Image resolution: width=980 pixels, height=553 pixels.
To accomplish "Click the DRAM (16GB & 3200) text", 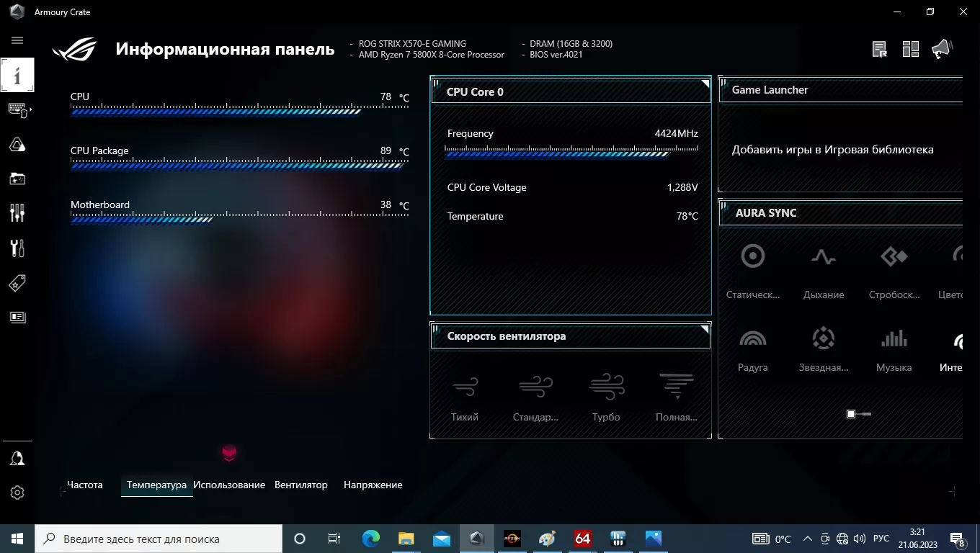I will tap(571, 44).
